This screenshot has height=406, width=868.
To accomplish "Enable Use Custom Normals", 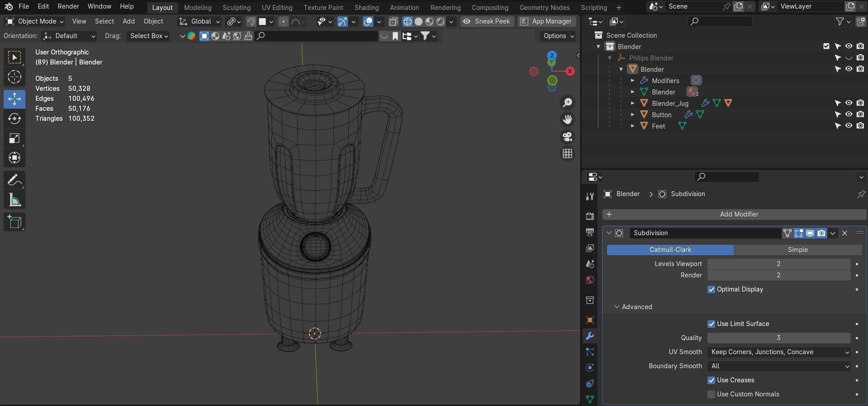I will pyautogui.click(x=711, y=394).
